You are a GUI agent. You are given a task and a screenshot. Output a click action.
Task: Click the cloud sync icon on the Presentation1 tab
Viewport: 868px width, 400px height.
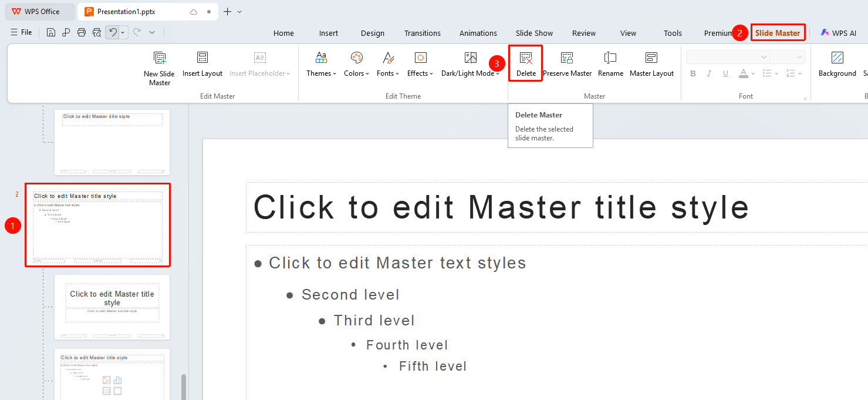click(x=194, y=12)
